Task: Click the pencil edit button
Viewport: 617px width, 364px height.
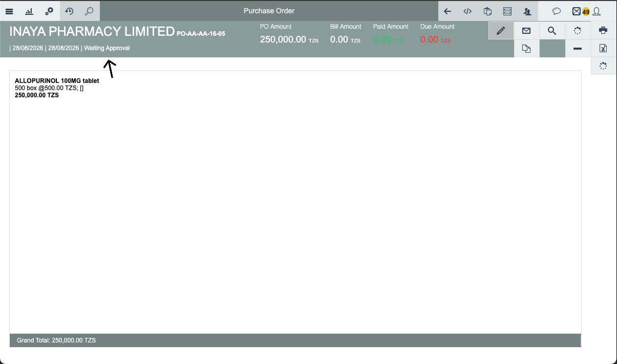Action: [x=501, y=31]
